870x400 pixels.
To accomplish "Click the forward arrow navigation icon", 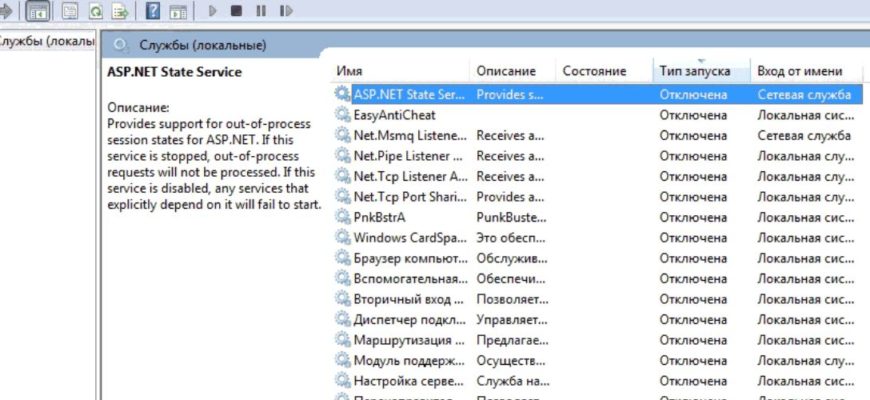I will click(x=5, y=11).
